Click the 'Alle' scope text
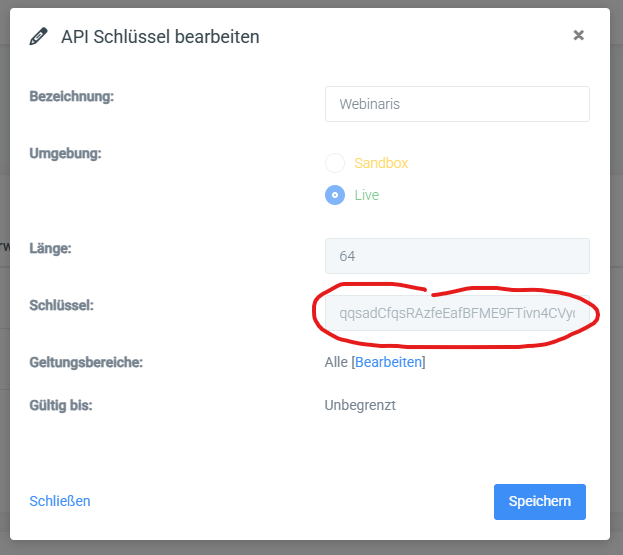Viewport: 623px width, 555px height. tap(336, 362)
